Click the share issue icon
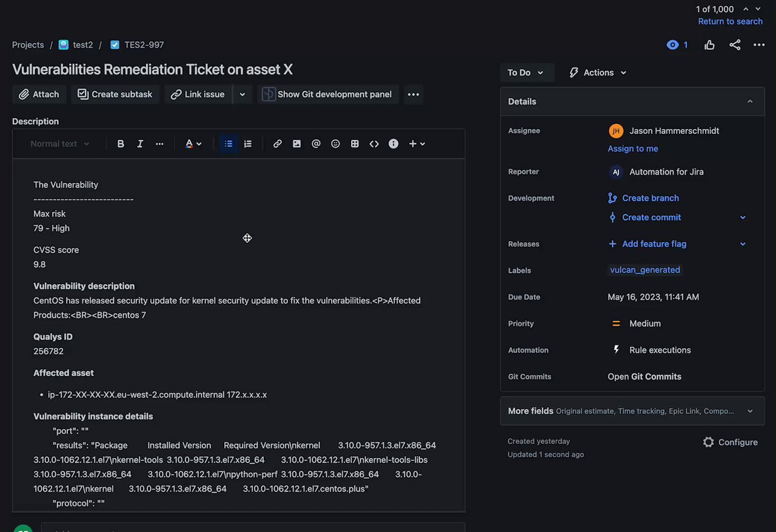Image resolution: width=776 pixels, height=532 pixels. pos(735,45)
